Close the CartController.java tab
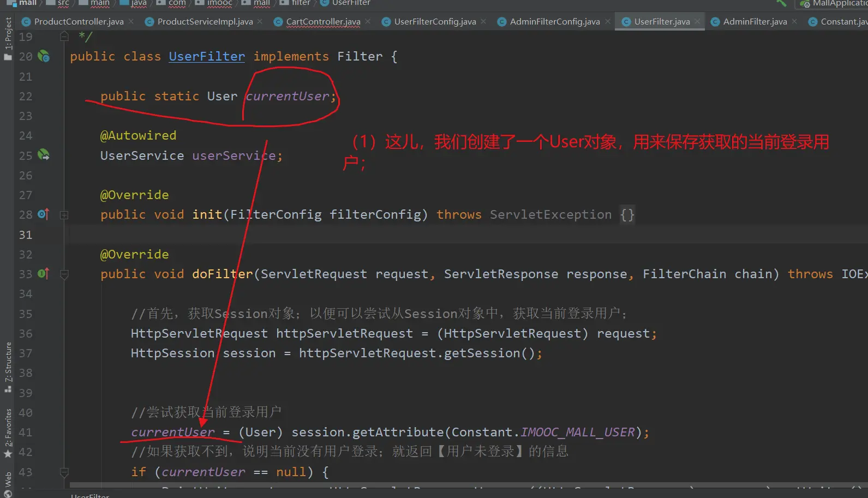The height and width of the screenshot is (498, 868). point(368,22)
